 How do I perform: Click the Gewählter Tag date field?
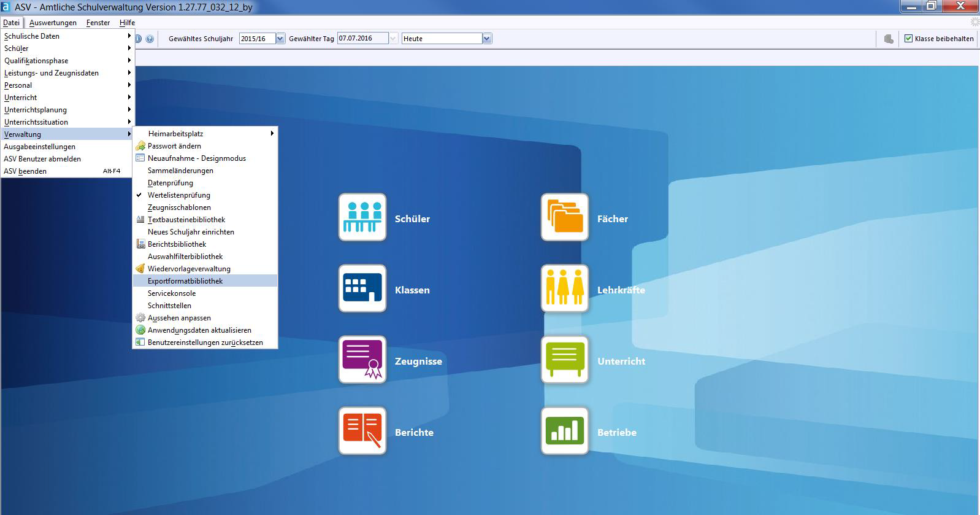coord(363,39)
